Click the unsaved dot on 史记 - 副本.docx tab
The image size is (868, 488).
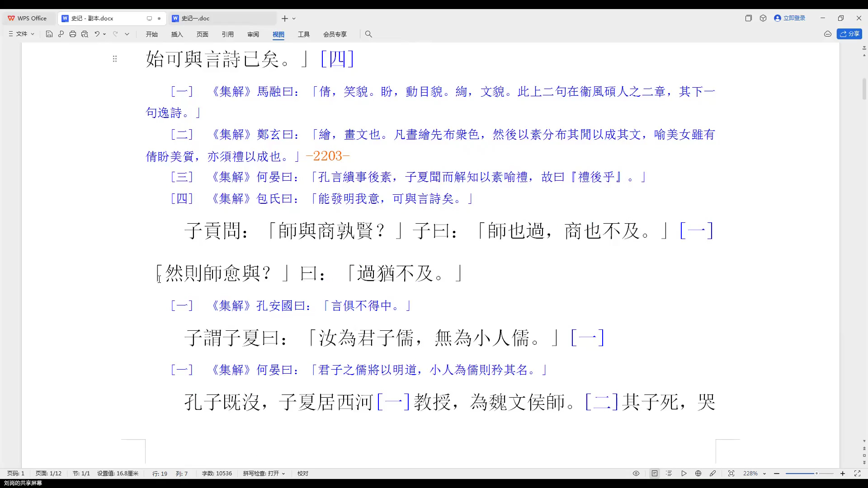(159, 19)
